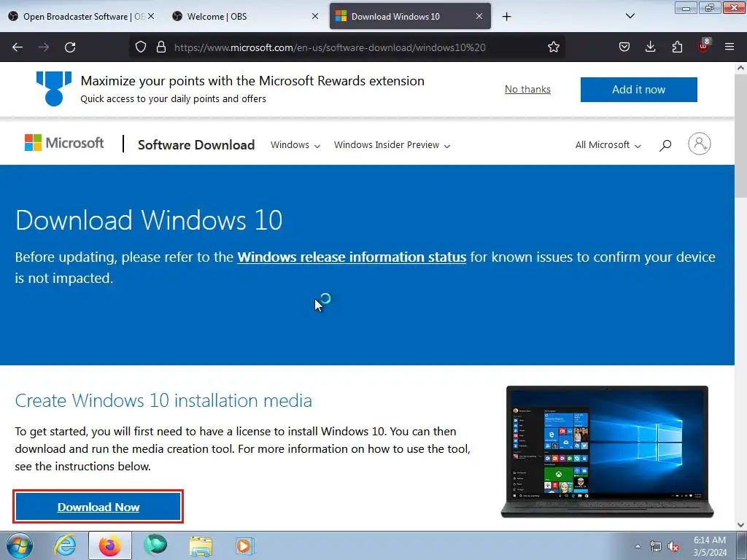
Task: Click the Microsoft Rewards medal icon
Action: [54, 88]
